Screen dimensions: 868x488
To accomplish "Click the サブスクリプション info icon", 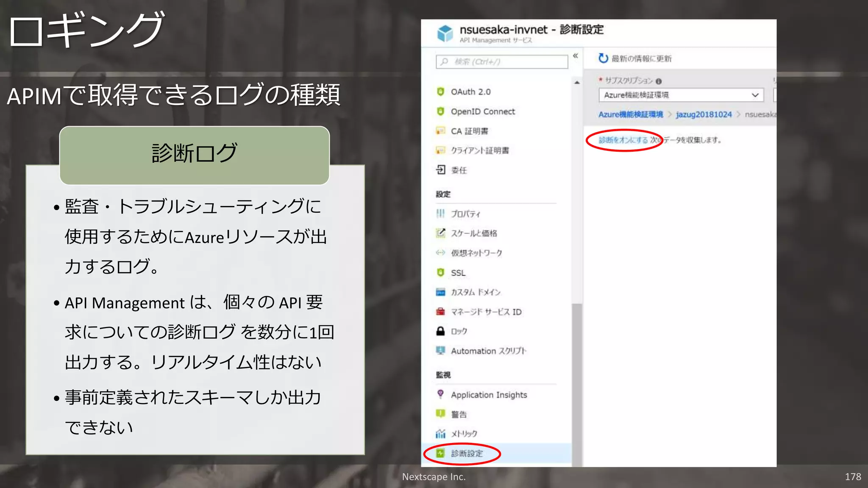I will pyautogui.click(x=658, y=81).
